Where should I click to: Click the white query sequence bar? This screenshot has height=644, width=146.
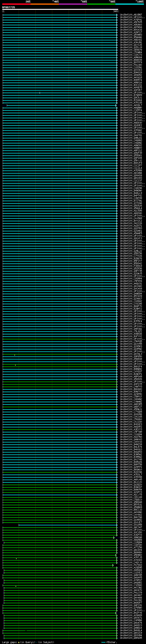point(60,9)
